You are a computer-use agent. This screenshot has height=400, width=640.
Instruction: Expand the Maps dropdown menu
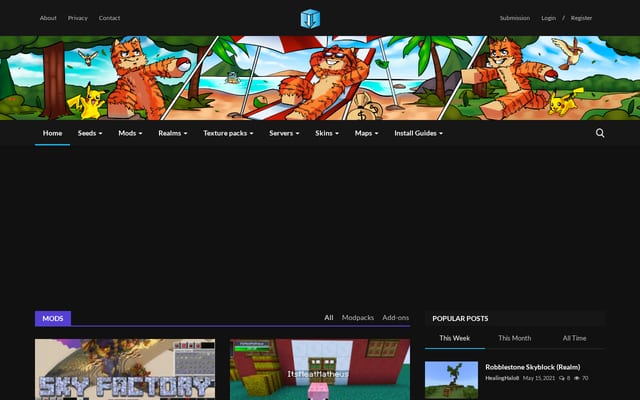366,133
